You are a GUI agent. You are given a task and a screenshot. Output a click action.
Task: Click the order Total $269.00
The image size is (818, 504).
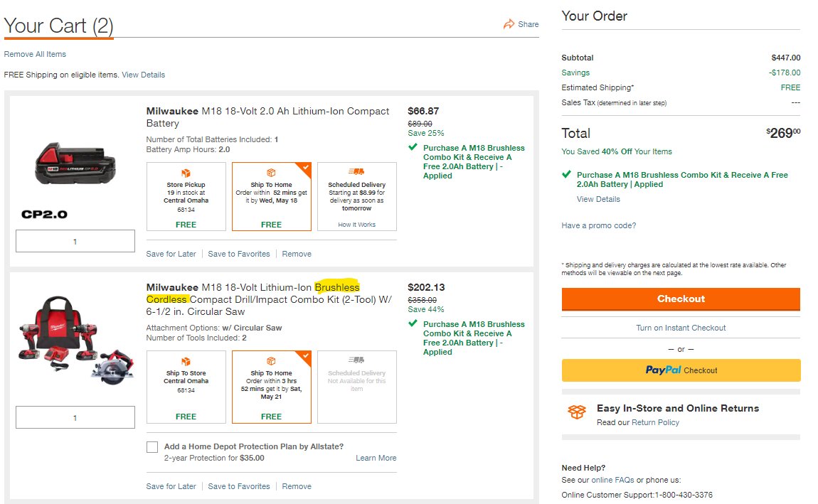point(783,133)
